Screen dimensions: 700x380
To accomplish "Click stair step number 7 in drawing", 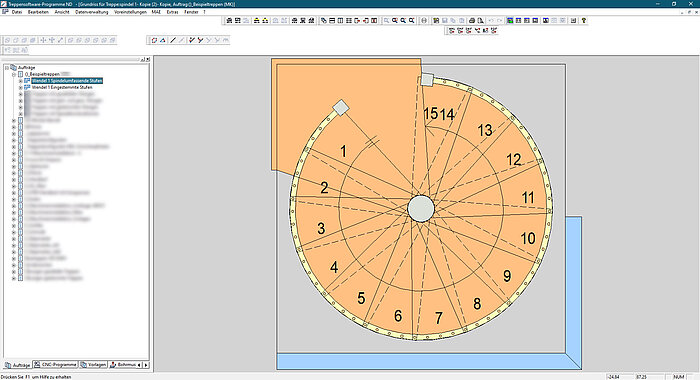I will [439, 318].
